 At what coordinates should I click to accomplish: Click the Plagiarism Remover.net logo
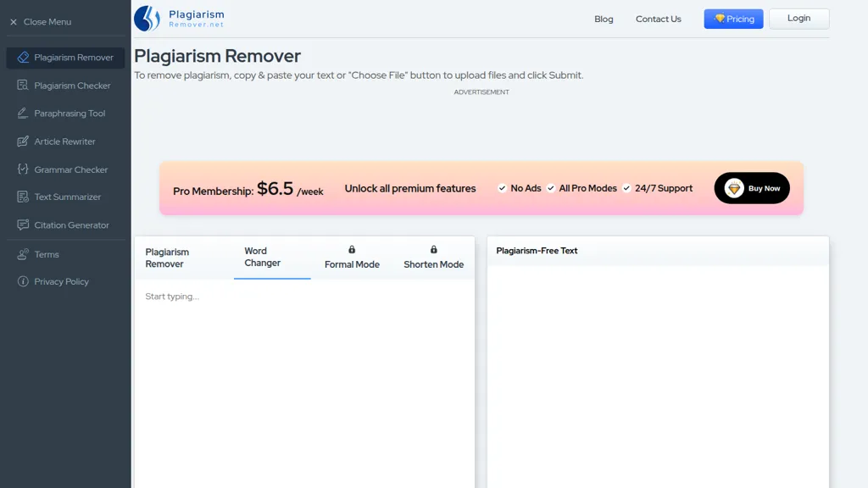click(179, 19)
